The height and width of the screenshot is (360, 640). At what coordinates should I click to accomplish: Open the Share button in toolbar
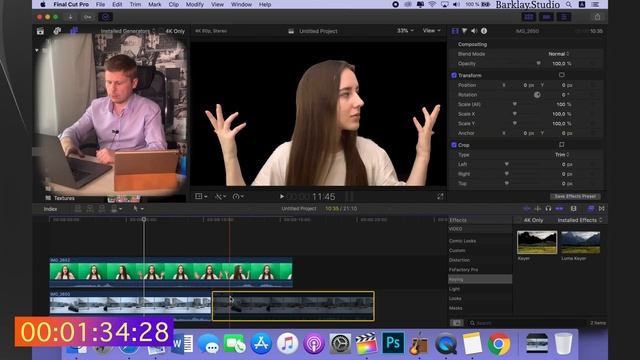tap(598, 17)
